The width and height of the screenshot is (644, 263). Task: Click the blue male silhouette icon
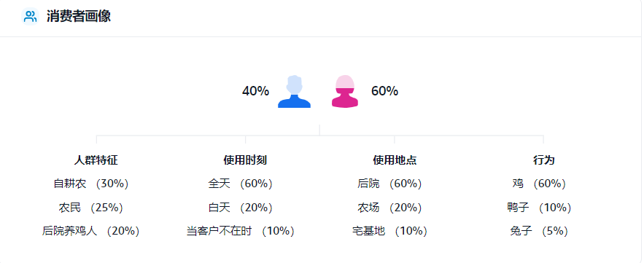[294, 92]
